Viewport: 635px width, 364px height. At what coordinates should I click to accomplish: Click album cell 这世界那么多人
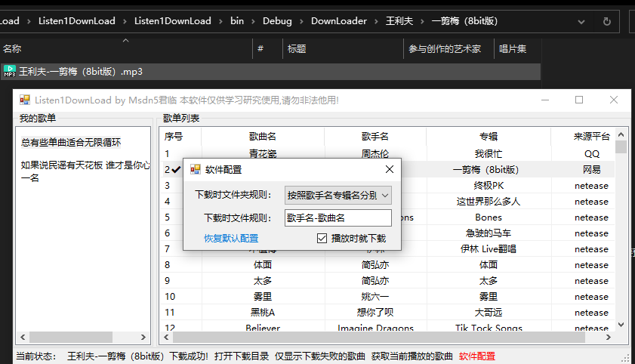(489, 201)
